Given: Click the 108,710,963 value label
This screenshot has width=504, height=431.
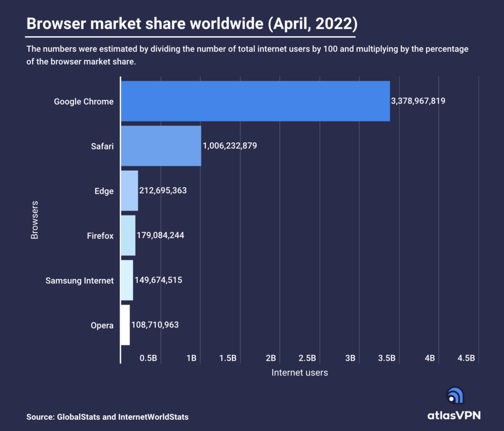Looking at the screenshot, I should pyautogui.click(x=155, y=325).
